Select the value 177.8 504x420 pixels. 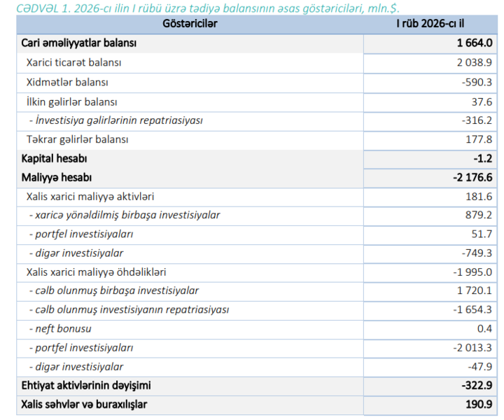click(479, 139)
